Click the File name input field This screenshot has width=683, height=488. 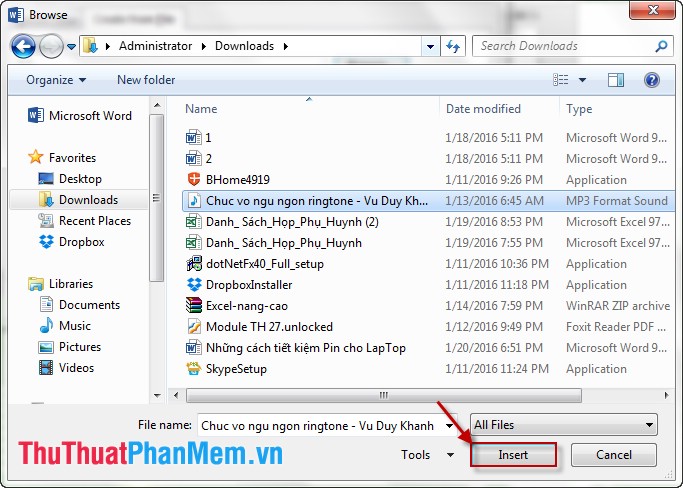pos(320,425)
